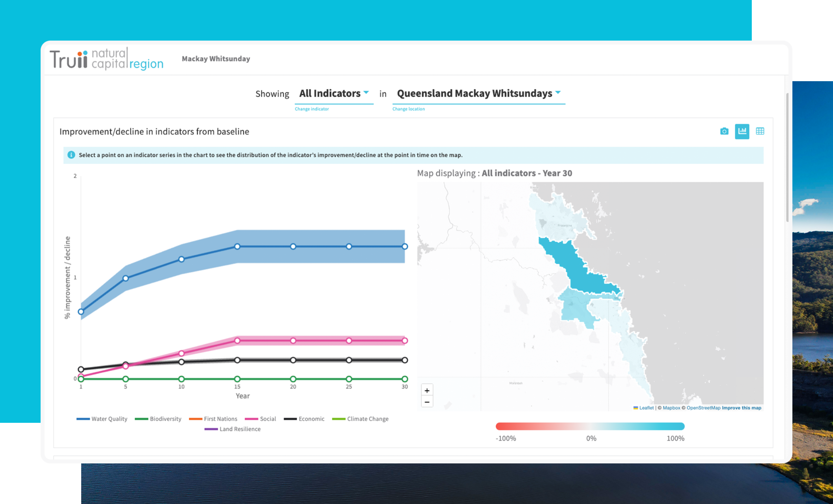Select Social series point at year 15
The height and width of the screenshot is (504, 833).
coord(237,341)
